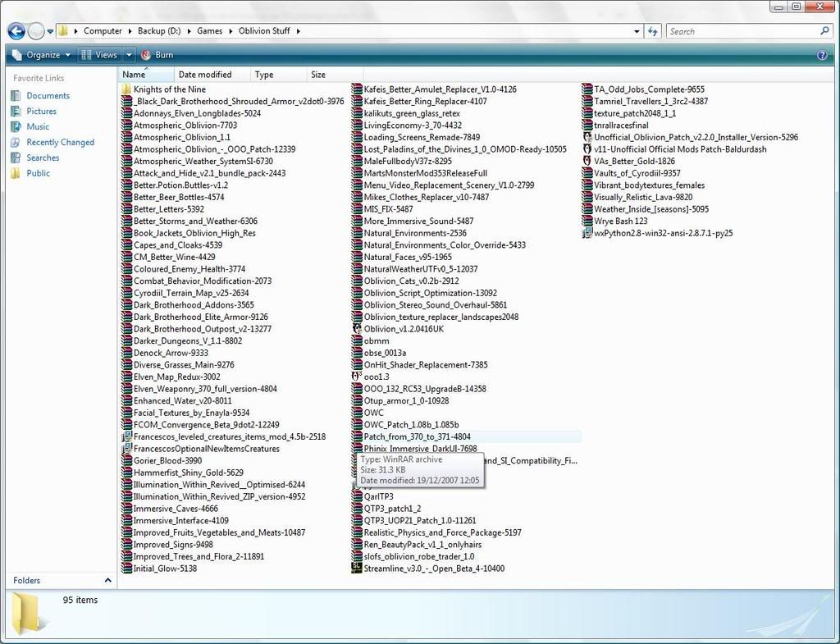Open the Public folder link icon

[16, 174]
